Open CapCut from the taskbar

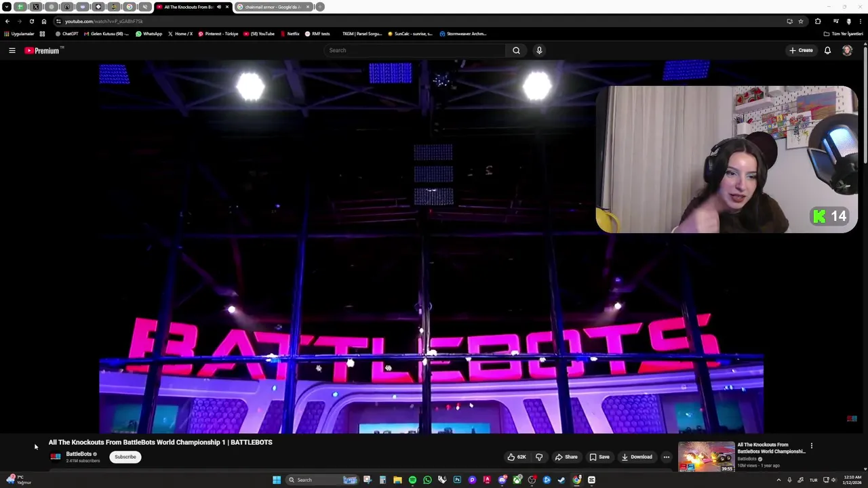pyautogui.click(x=591, y=480)
